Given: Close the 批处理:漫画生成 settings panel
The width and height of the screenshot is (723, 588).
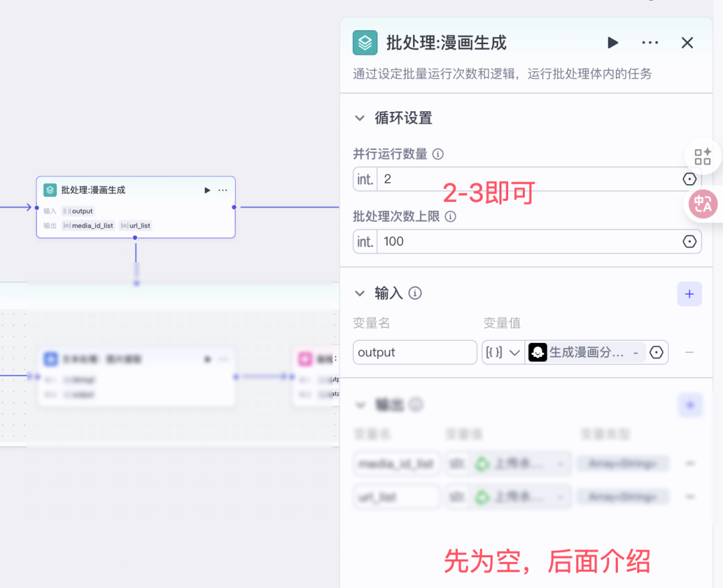Looking at the screenshot, I should tap(687, 43).
